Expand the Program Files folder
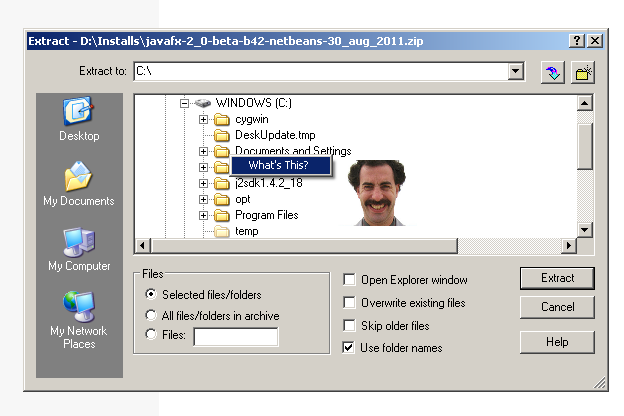 coord(204,215)
